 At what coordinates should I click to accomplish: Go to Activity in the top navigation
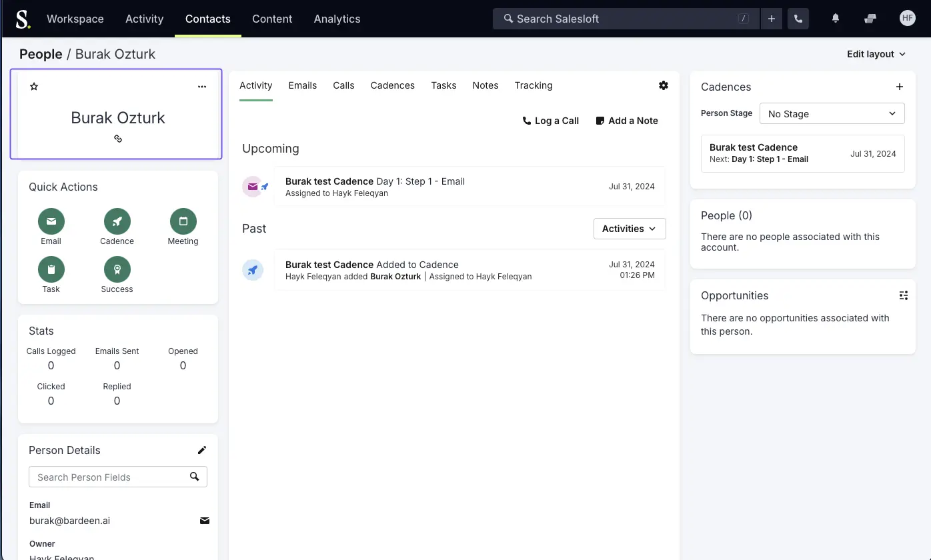click(145, 19)
